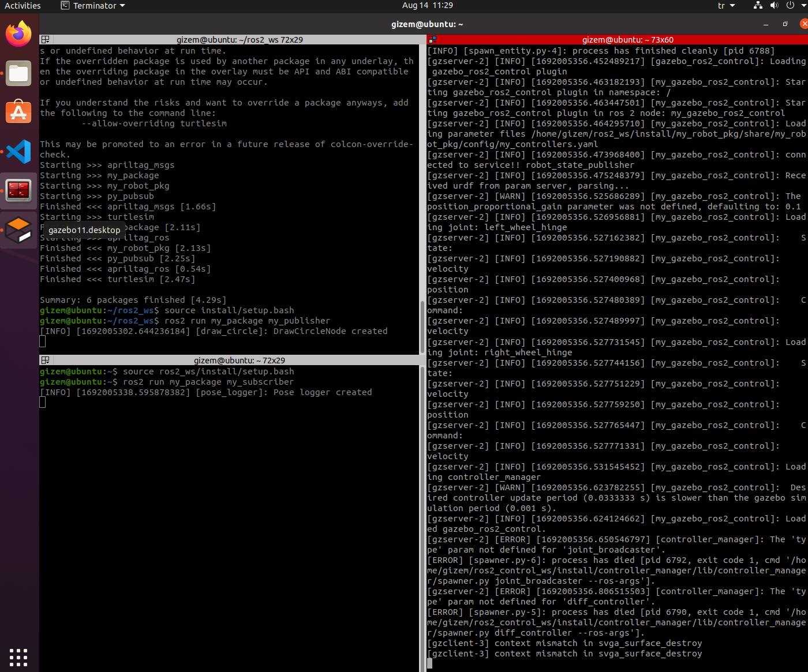This screenshot has height=672, width=808.
Task: Click the 'Pose logger created' log line
Action: point(206,392)
